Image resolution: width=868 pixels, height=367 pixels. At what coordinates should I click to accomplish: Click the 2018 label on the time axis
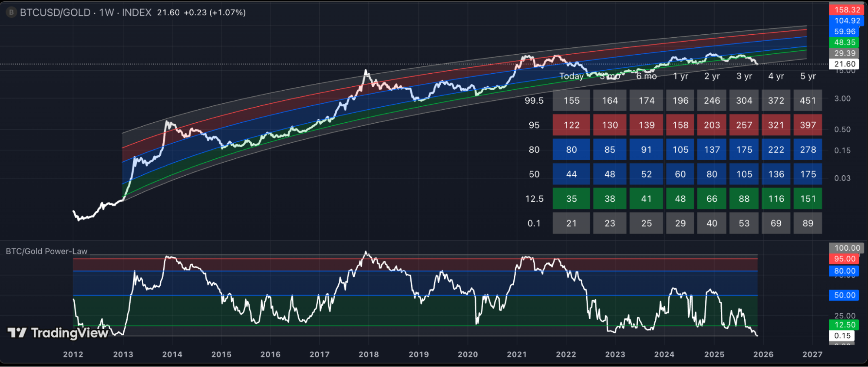click(369, 354)
